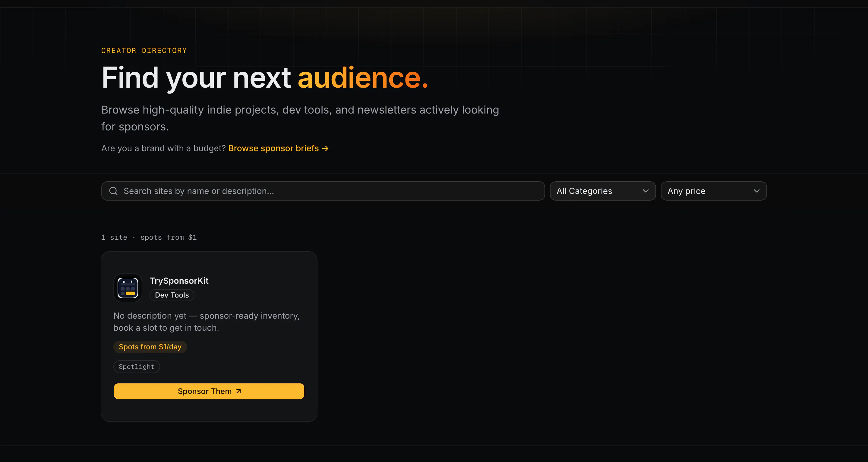The image size is (868, 462).
Task: Follow the Browse sponsor briefs link
Action: tap(278, 148)
